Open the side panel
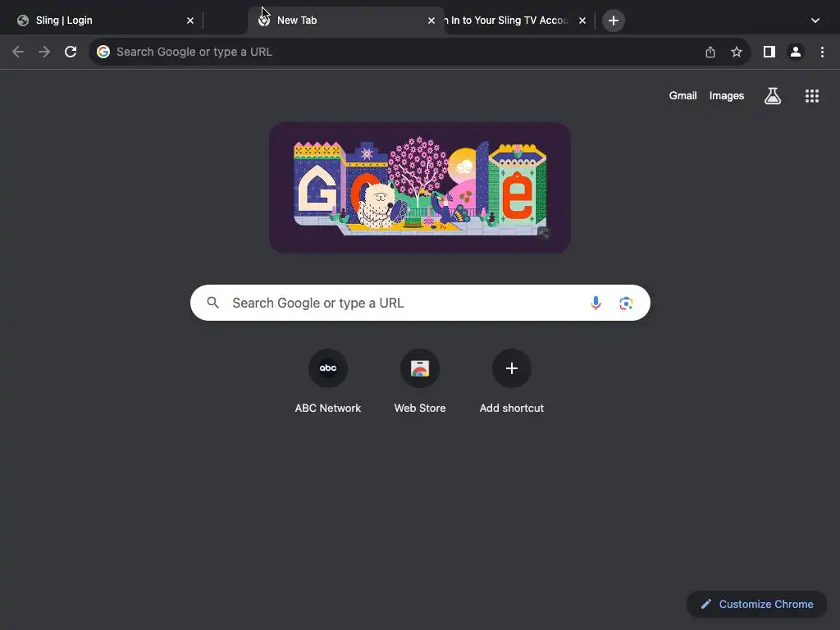840x630 pixels. tap(769, 52)
